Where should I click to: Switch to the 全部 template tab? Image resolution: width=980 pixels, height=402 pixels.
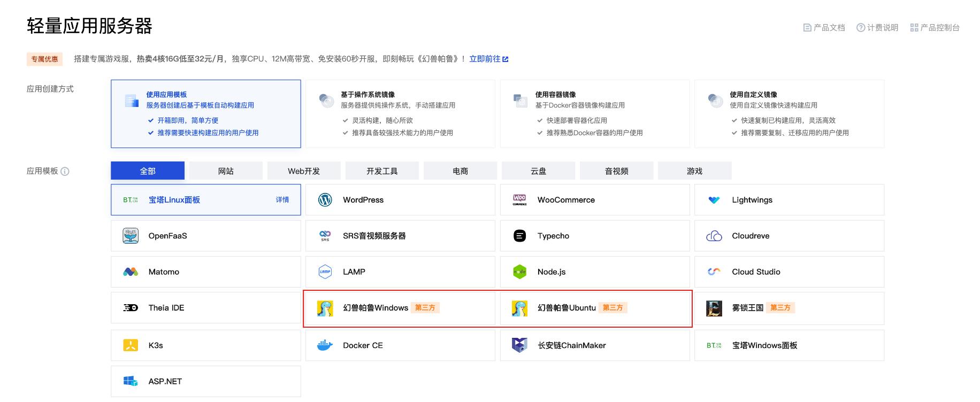click(148, 171)
